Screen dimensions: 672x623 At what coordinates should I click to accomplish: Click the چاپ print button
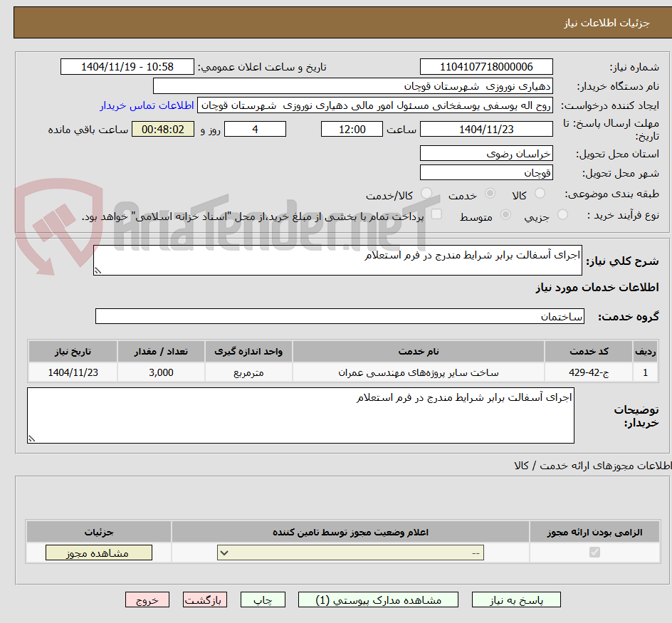263,600
